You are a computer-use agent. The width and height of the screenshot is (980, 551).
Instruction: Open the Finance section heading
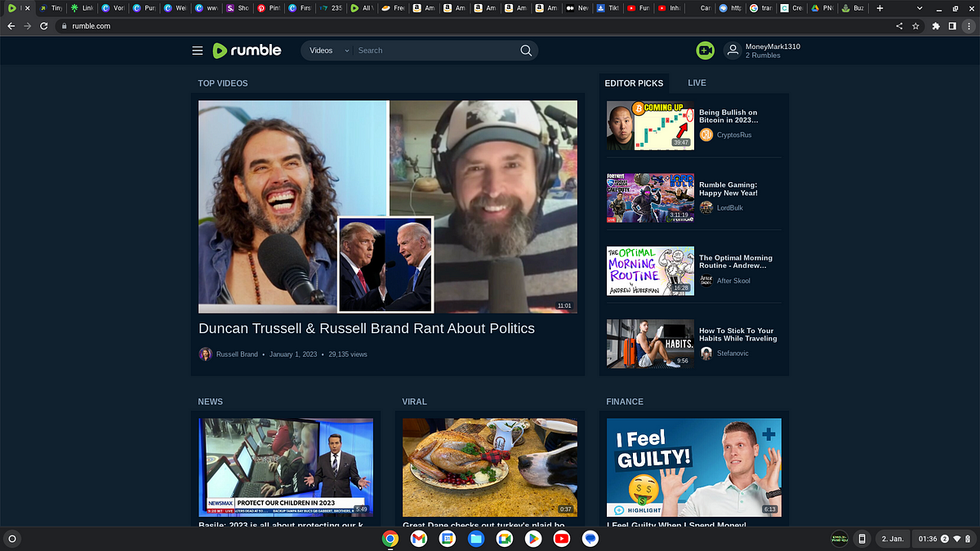[x=625, y=402]
